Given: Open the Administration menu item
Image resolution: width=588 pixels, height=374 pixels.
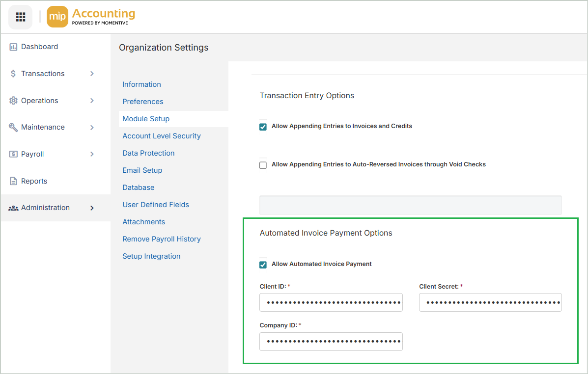Looking at the screenshot, I should click(45, 208).
